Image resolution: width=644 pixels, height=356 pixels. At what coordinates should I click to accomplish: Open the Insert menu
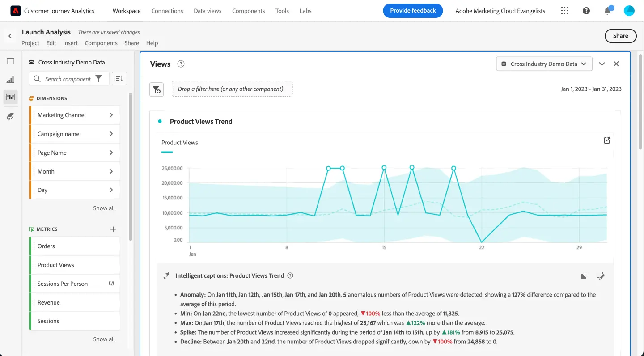tap(70, 43)
